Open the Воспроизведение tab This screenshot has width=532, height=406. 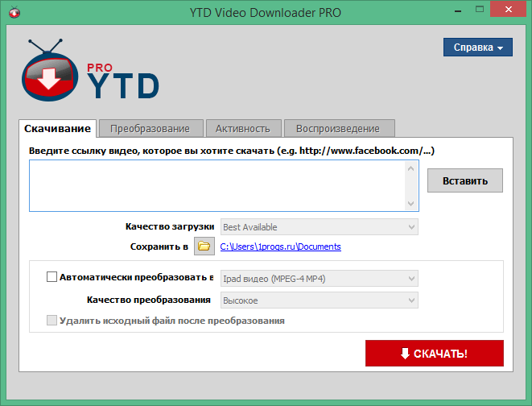click(x=338, y=129)
